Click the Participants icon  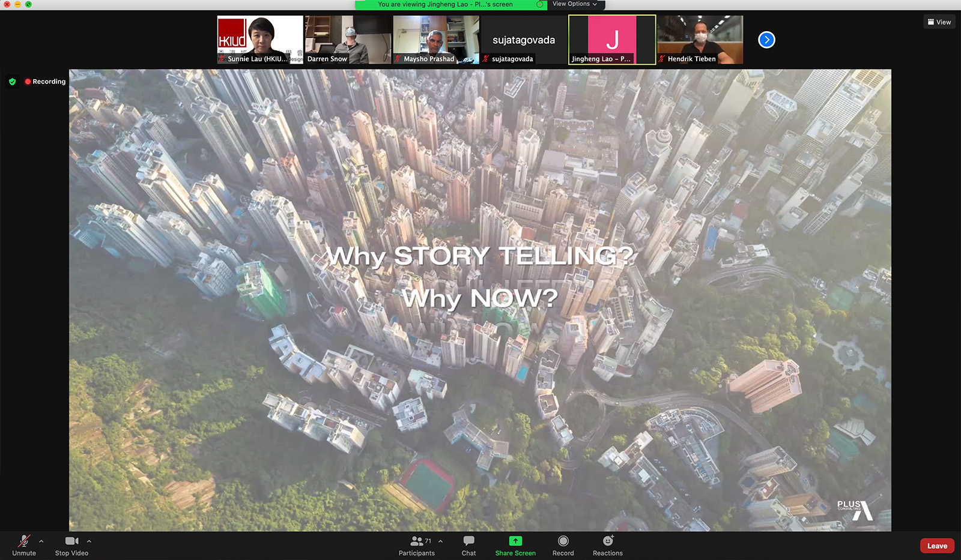pos(417,541)
